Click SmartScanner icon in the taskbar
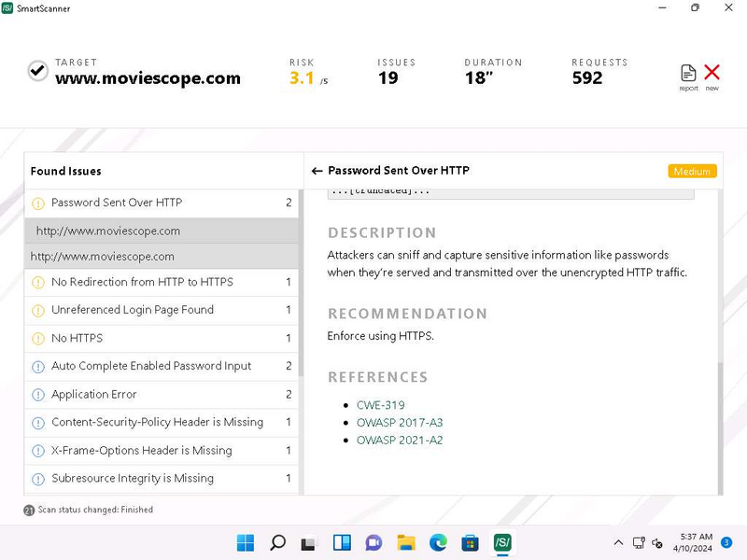747x560 pixels. (x=502, y=542)
